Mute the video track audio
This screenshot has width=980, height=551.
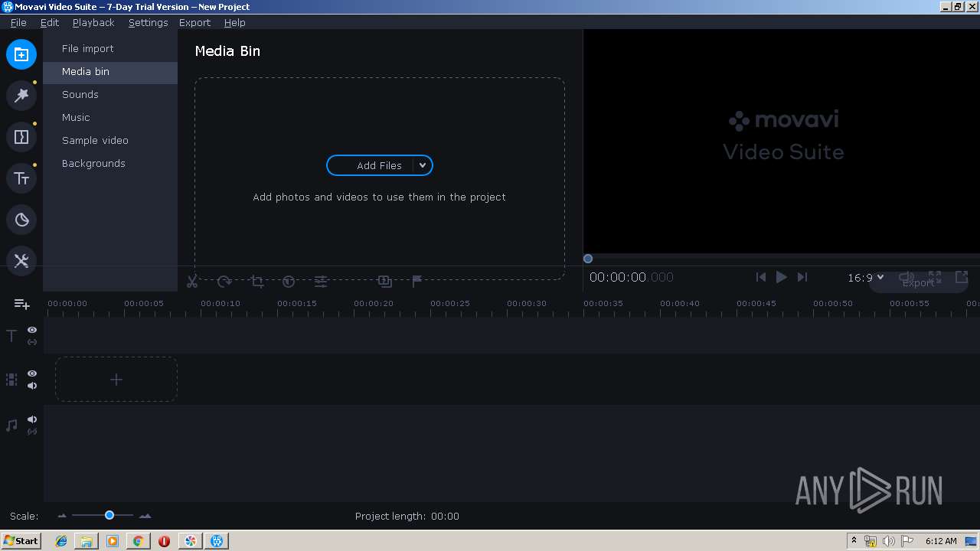32,386
